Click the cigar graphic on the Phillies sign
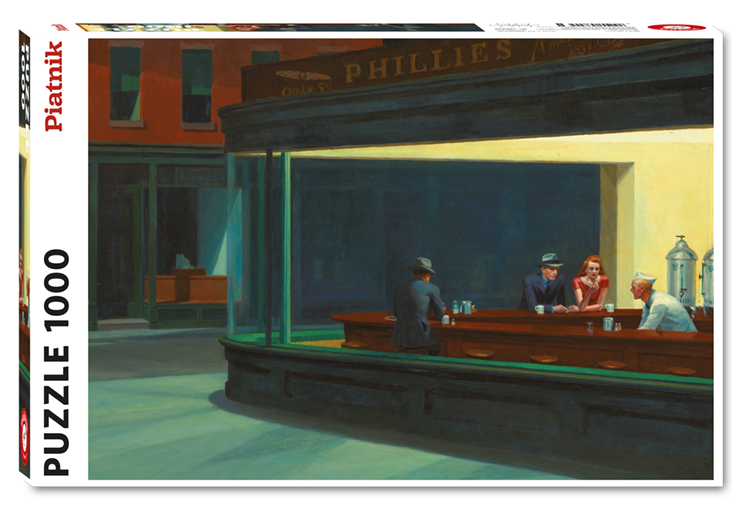Viewport: 750px width, 520px height. tap(303, 76)
